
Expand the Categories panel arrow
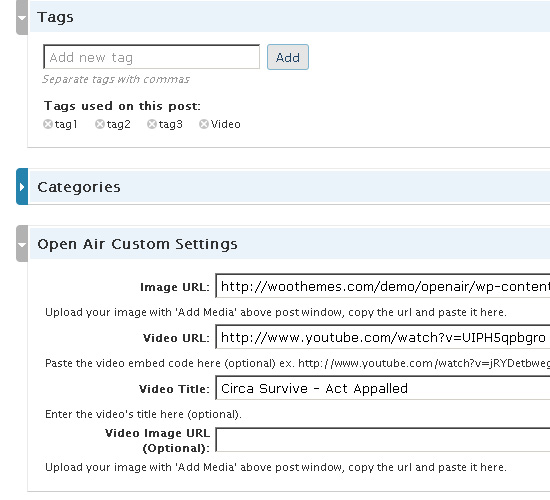(22, 187)
